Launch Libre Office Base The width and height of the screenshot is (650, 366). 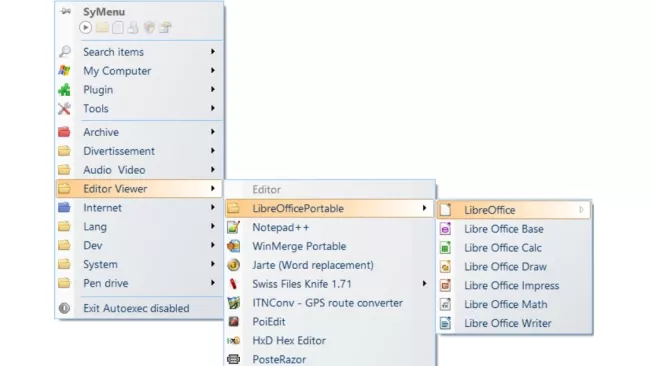[514, 229]
